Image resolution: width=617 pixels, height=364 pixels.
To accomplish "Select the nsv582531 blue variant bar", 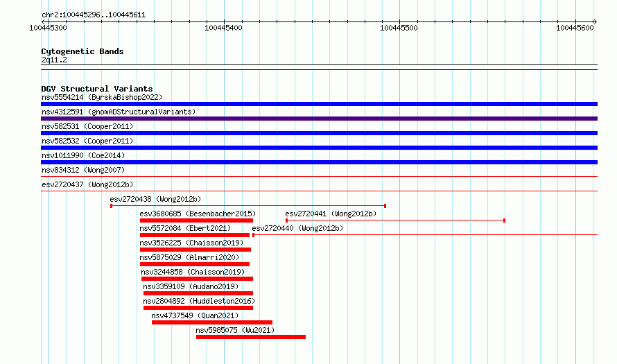I will pyautogui.click(x=319, y=133).
